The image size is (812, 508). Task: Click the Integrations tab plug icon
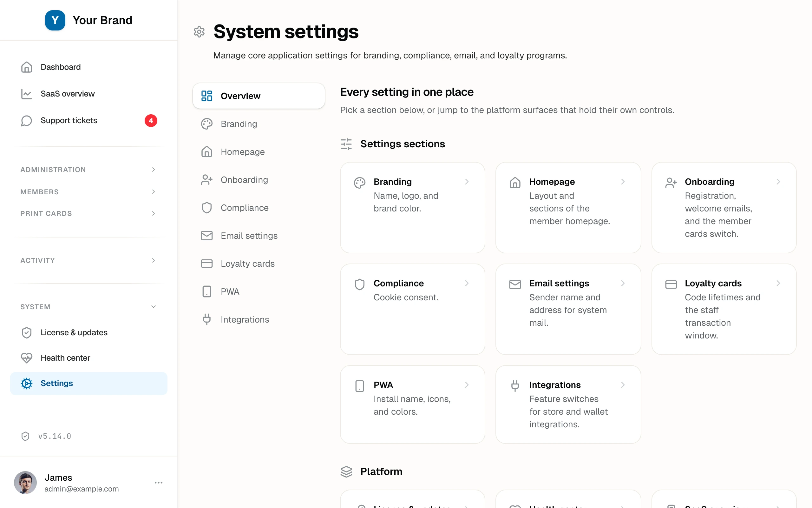coord(207,319)
